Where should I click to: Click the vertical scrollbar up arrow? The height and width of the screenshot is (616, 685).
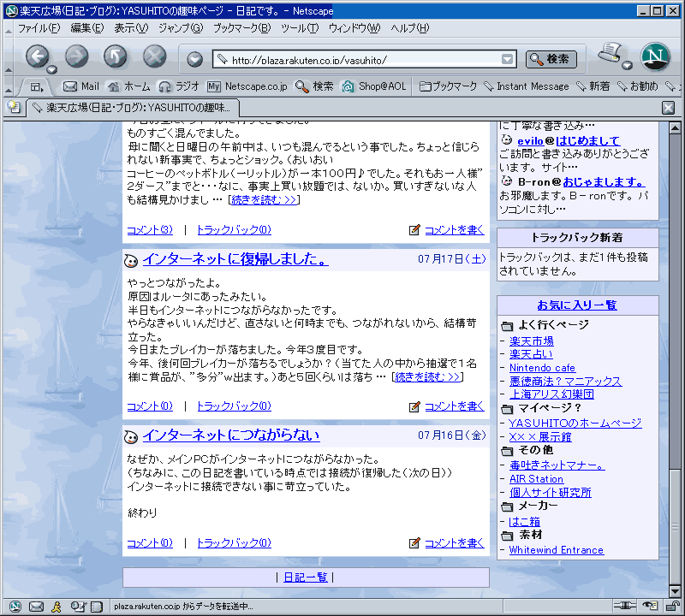(675, 128)
